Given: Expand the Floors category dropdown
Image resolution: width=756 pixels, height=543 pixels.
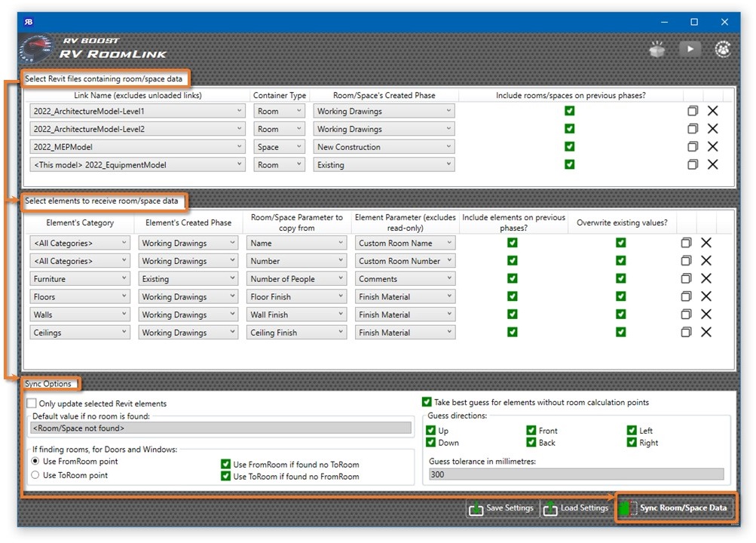Looking at the screenshot, I should point(80,296).
